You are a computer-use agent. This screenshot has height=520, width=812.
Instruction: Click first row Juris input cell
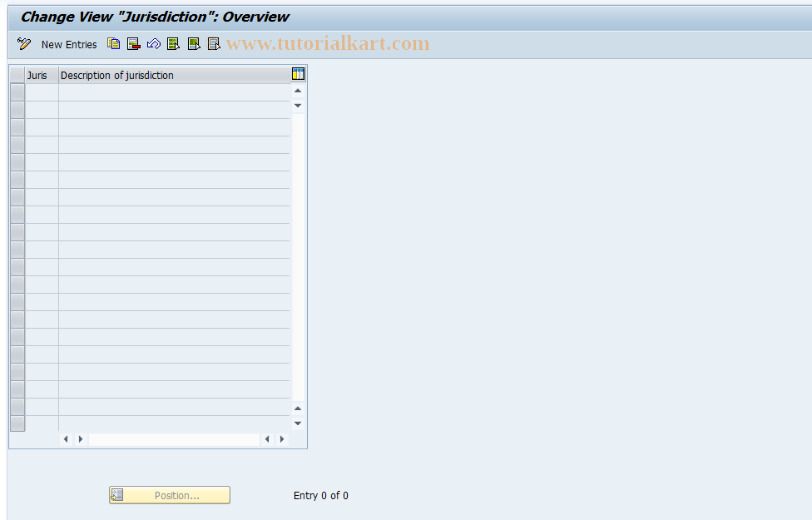coord(42,92)
